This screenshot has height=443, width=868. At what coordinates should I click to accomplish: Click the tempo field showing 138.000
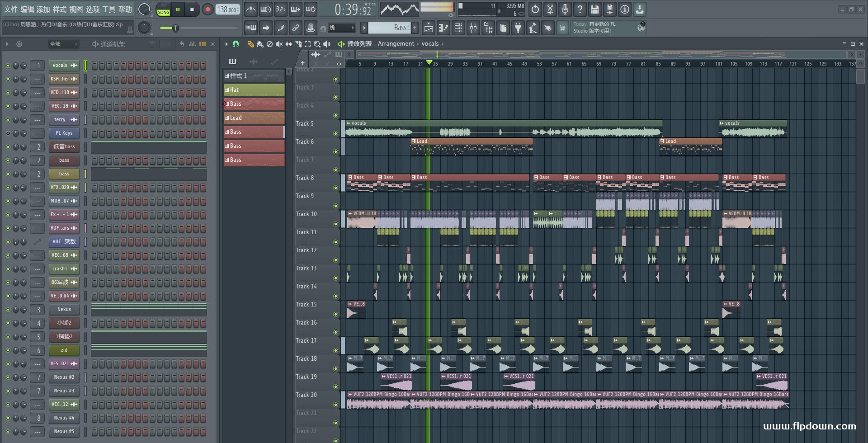point(228,9)
